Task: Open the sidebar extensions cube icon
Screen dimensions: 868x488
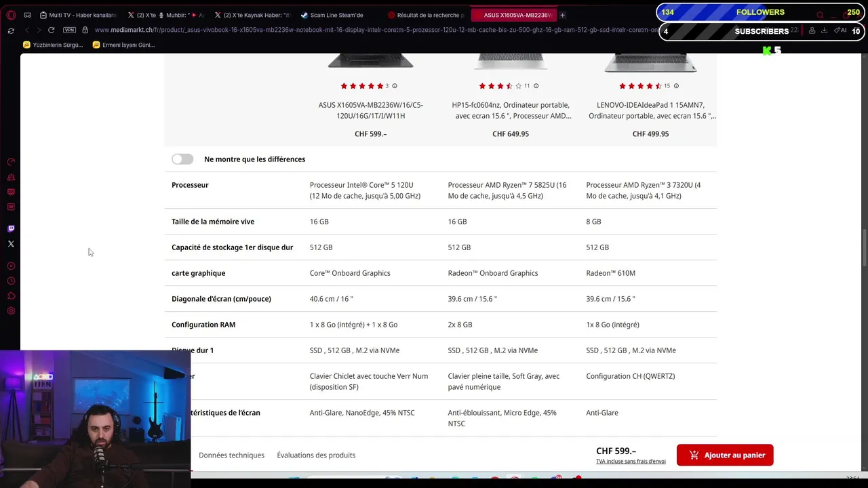Action: (11, 296)
